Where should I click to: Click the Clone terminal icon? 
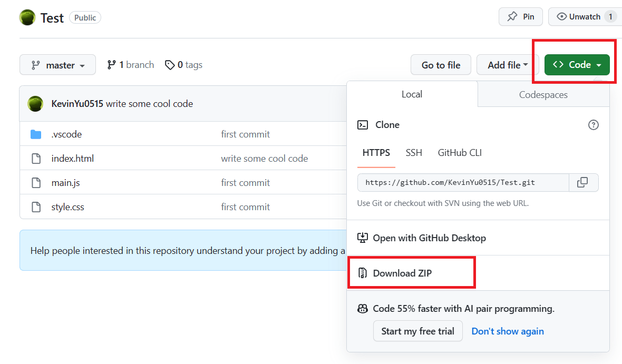pos(363,125)
